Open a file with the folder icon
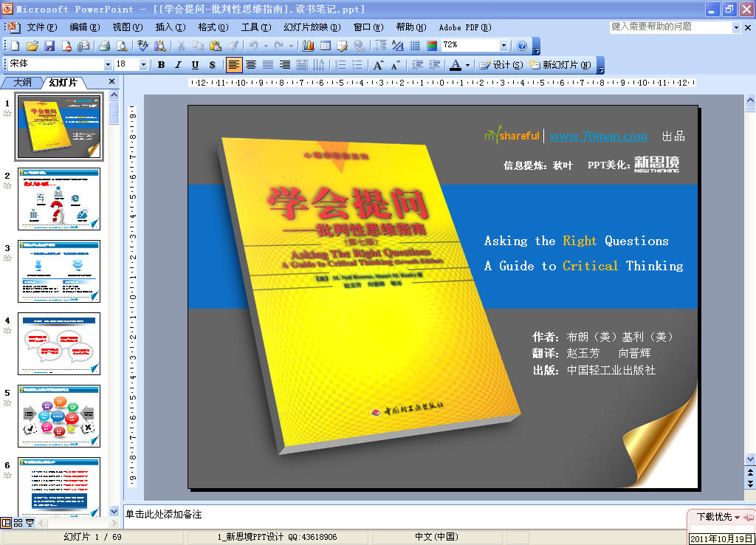The width and height of the screenshot is (756, 545). pyautogui.click(x=32, y=46)
